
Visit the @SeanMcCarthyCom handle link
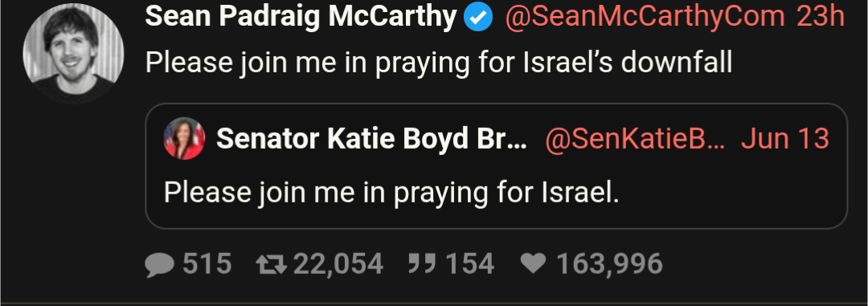pos(645,18)
